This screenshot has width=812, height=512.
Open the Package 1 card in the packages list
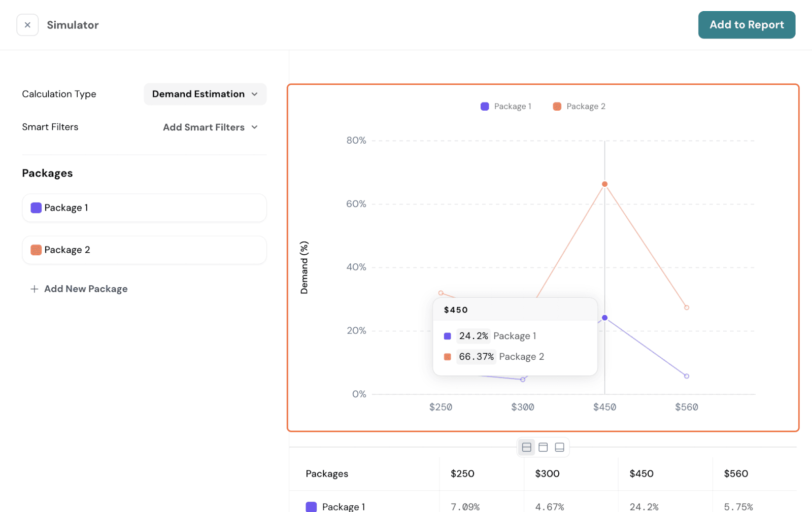click(144, 208)
